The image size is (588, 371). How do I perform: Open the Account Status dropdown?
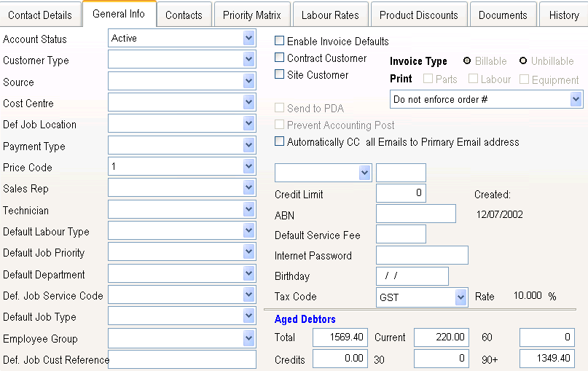(248, 39)
